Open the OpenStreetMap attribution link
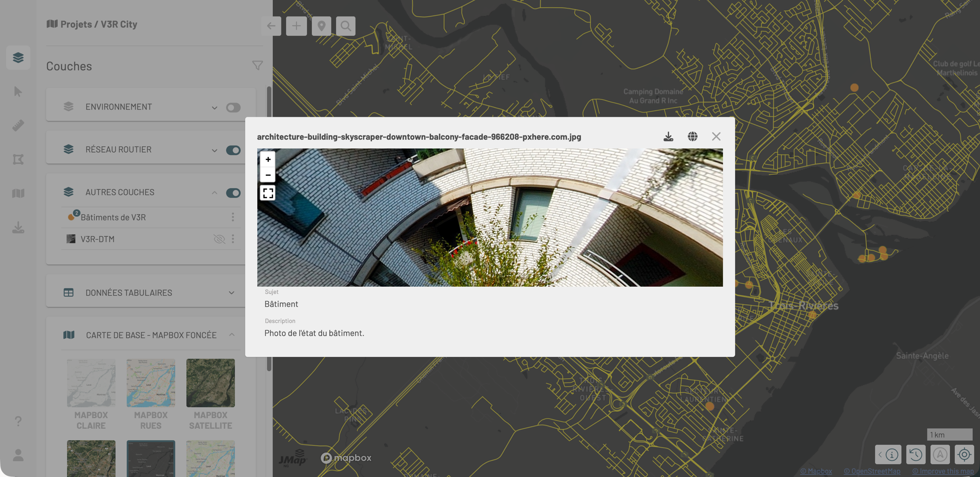 coord(872,471)
